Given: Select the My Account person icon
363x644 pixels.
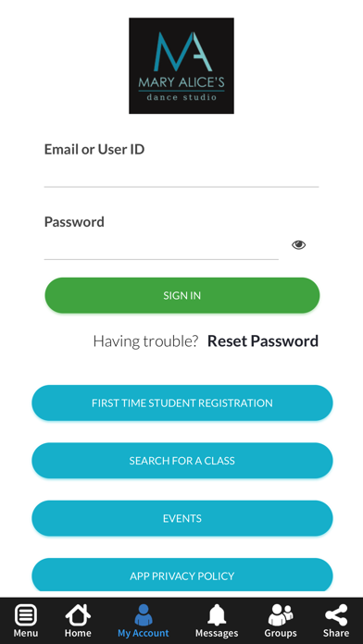Looking at the screenshot, I should (x=143, y=615).
